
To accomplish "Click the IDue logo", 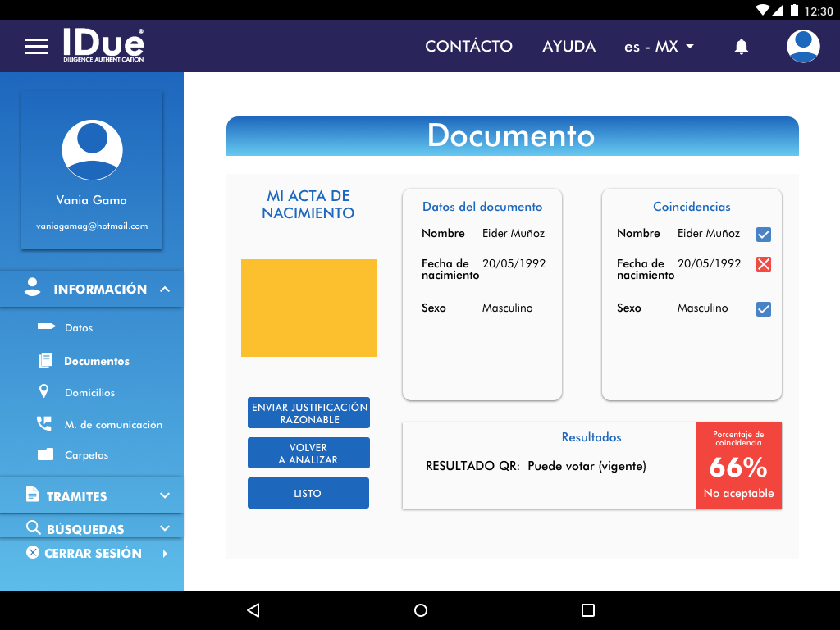I will click(103, 46).
